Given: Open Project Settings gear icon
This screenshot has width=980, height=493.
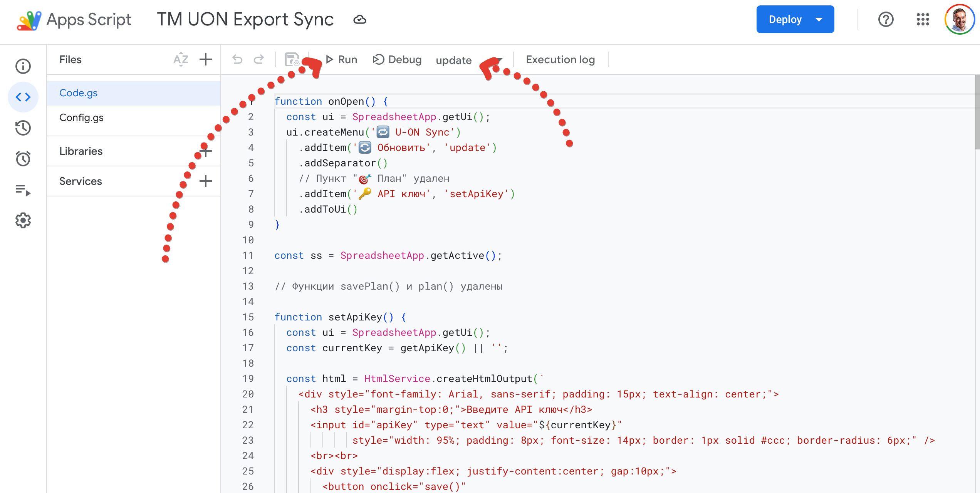Looking at the screenshot, I should pyautogui.click(x=23, y=220).
